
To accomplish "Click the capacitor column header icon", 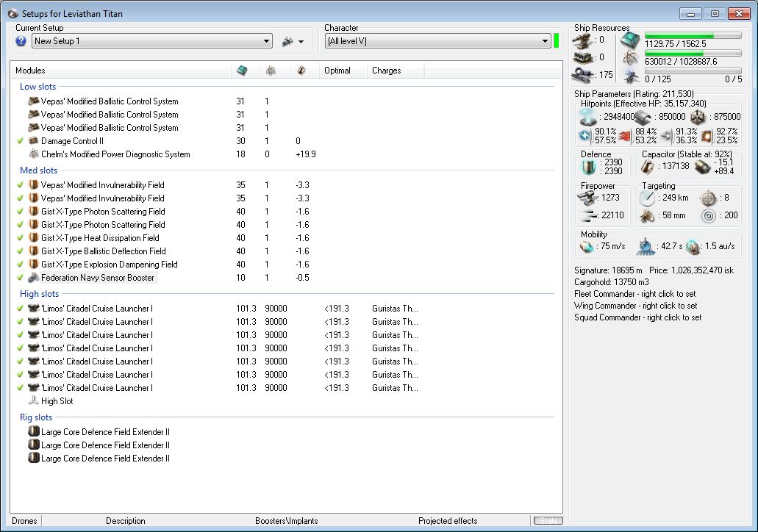I will tap(301, 71).
